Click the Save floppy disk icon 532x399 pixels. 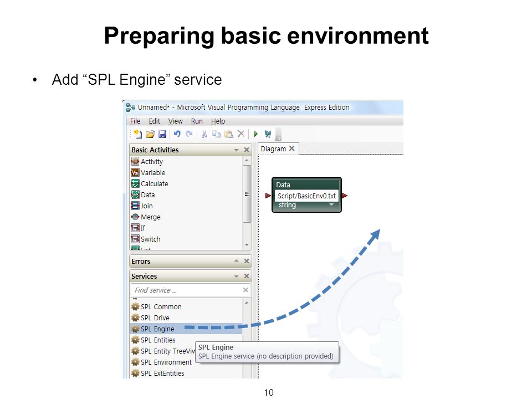pyautogui.click(x=162, y=134)
